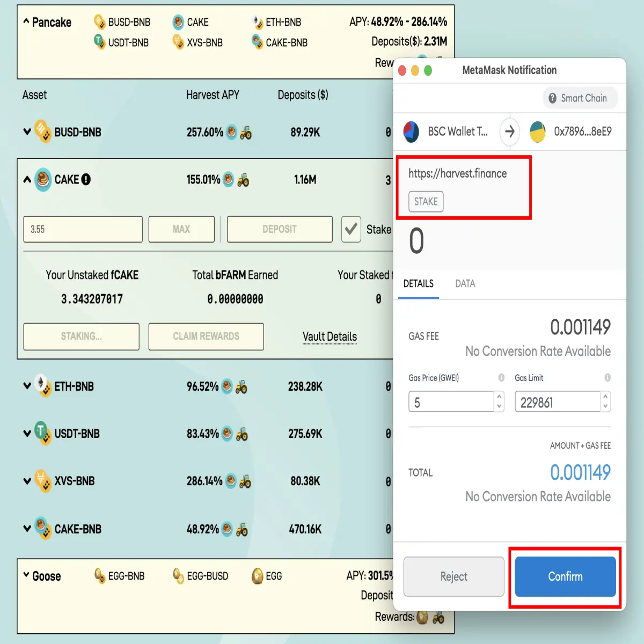Click the tractor icon next to 286.14% APY
Image resolution: width=644 pixels, height=644 pixels.
pyautogui.click(x=245, y=481)
